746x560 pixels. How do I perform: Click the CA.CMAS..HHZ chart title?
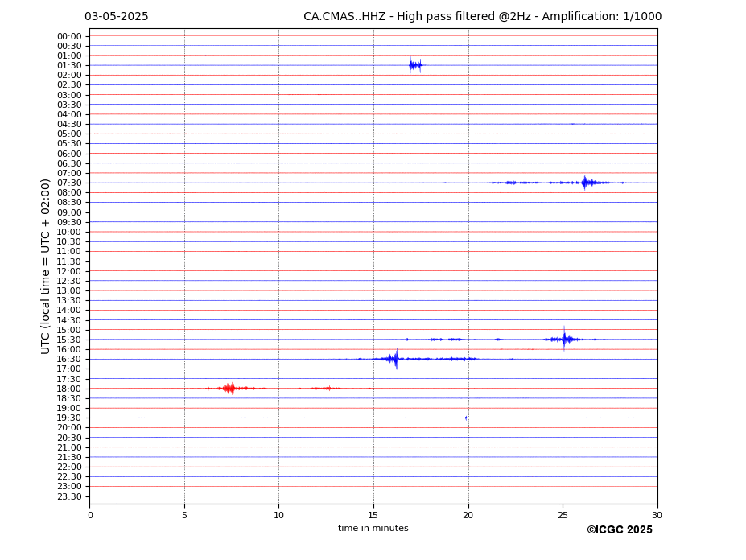click(482, 17)
